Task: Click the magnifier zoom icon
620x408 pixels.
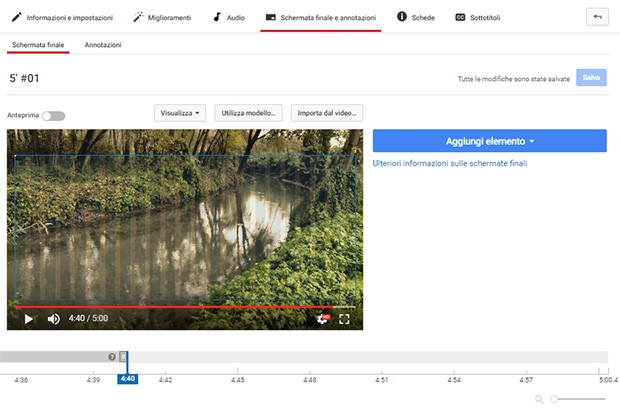Action: pyautogui.click(x=539, y=399)
